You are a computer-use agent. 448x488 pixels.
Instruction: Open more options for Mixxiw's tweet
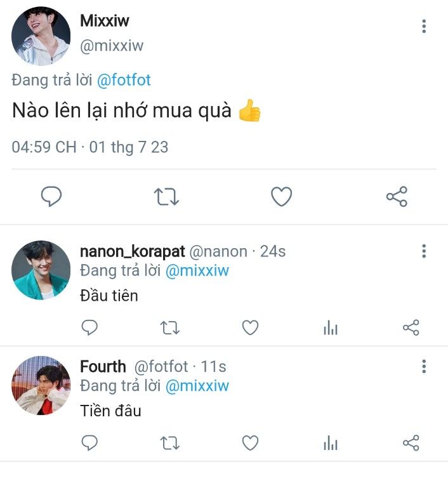(424, 27)
